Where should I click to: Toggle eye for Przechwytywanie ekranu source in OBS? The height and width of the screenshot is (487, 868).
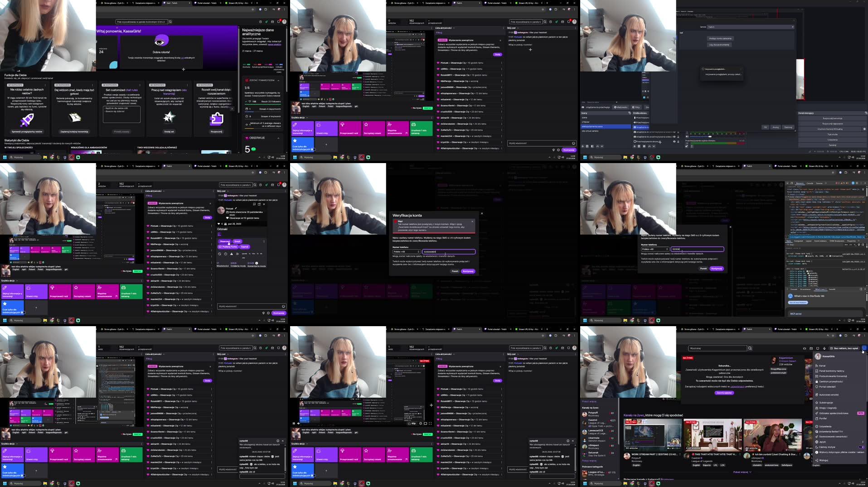(674, 141)
